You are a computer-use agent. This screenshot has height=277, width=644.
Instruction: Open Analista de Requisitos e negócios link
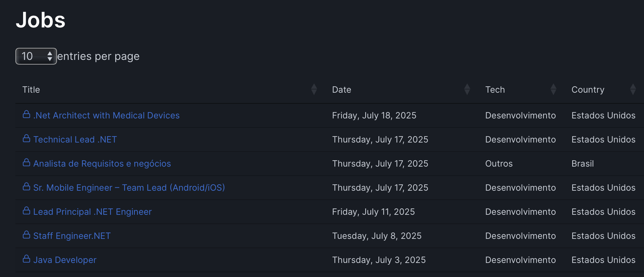(x=102, y=164)
